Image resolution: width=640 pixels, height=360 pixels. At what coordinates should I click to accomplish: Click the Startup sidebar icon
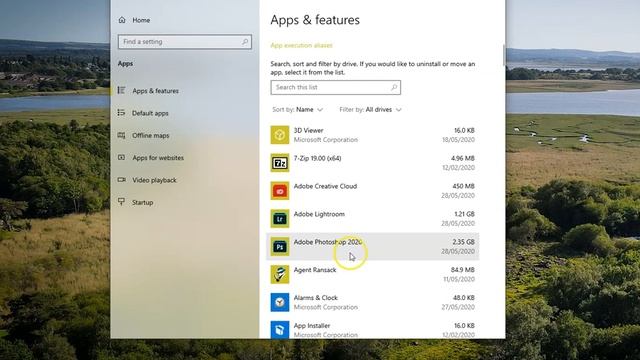tap(122, 202)
